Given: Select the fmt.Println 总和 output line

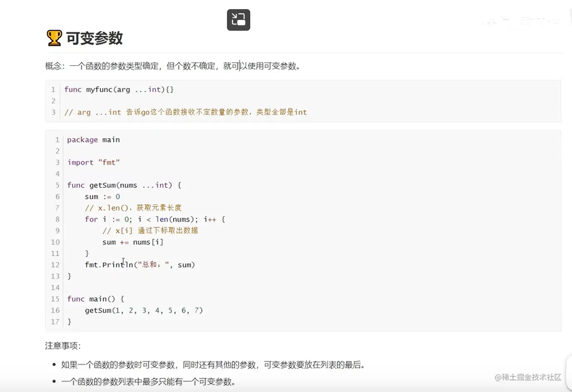Looking at the screenshot, I should coord(139,265).
